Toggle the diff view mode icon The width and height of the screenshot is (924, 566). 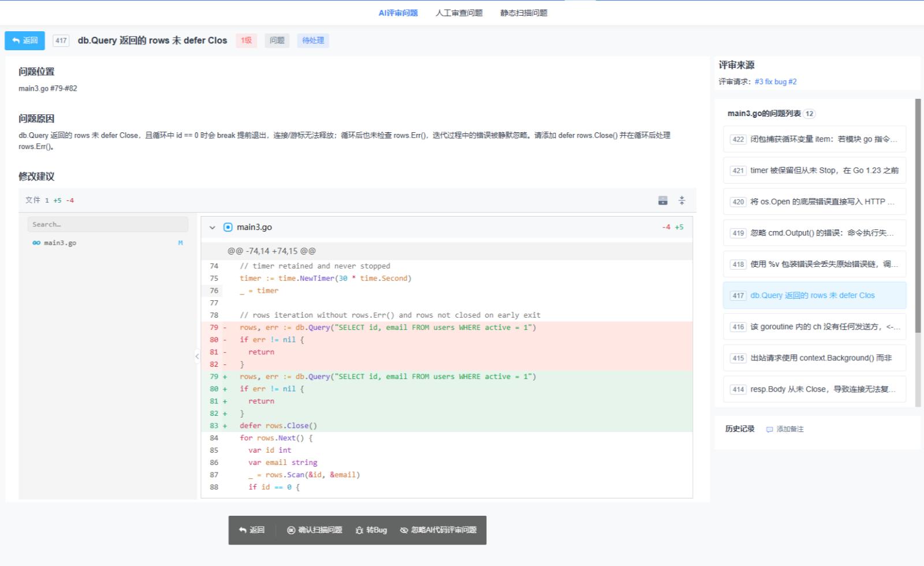click(x=663, y=200)
